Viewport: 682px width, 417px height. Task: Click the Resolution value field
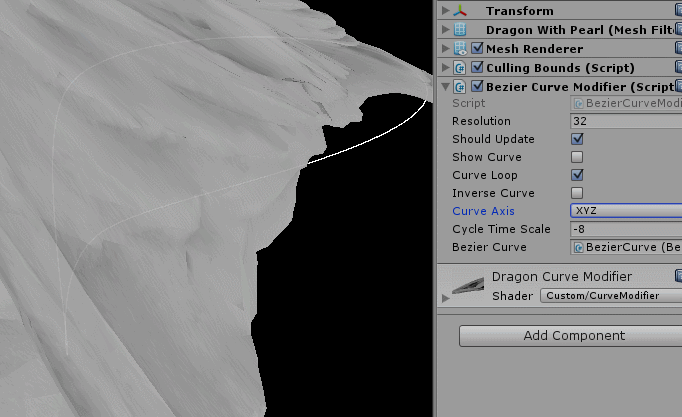(x=626, y=121)
